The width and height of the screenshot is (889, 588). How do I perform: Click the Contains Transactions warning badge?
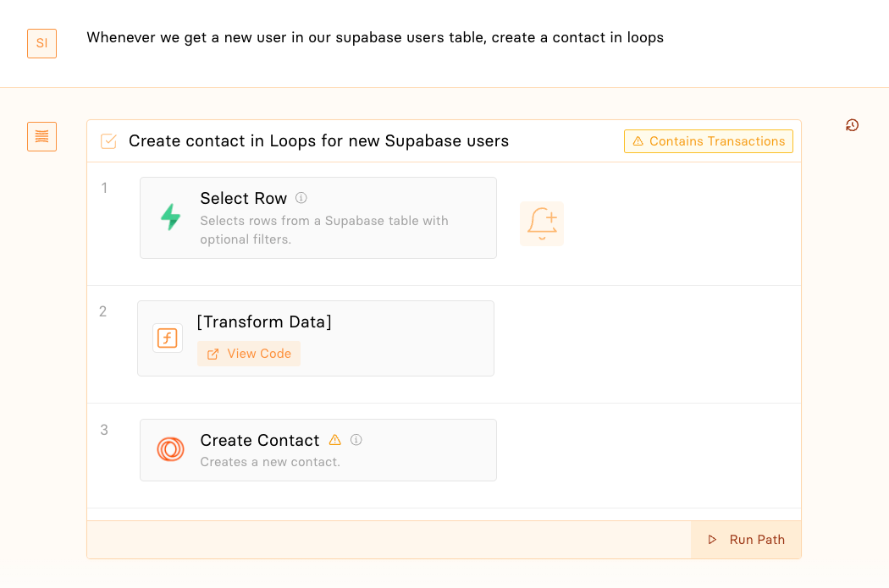point(708,141)
